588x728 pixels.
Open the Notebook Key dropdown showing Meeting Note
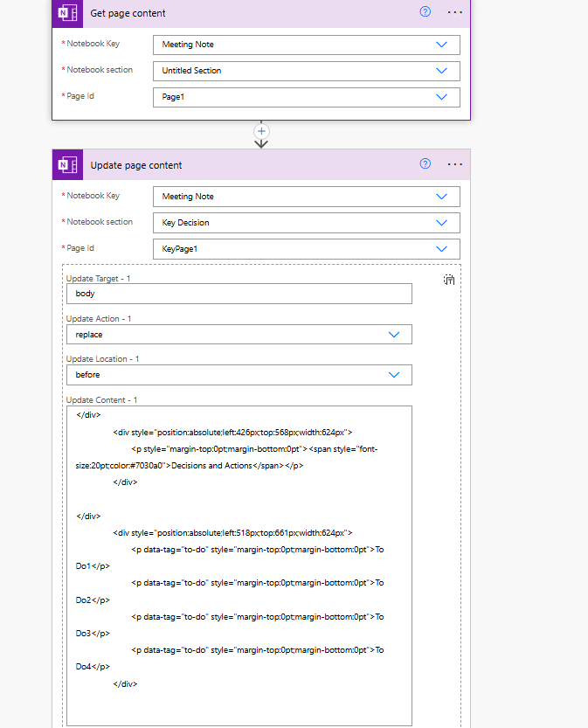(441, 45)
